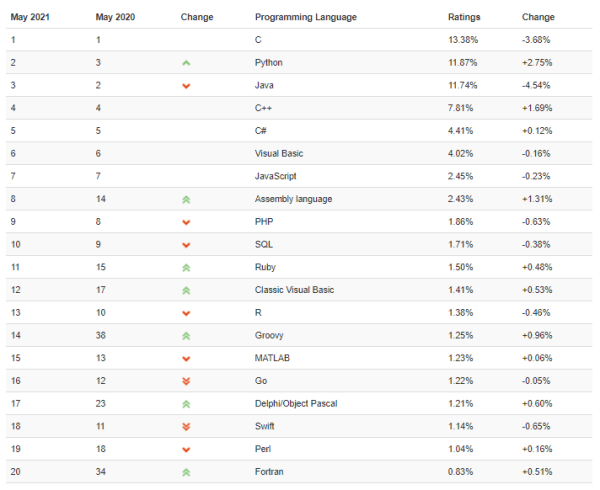Click the double down arrow for Go
The height and width of the screenshot is (490, 600).
pyautogui.click(x=186, y=381)
